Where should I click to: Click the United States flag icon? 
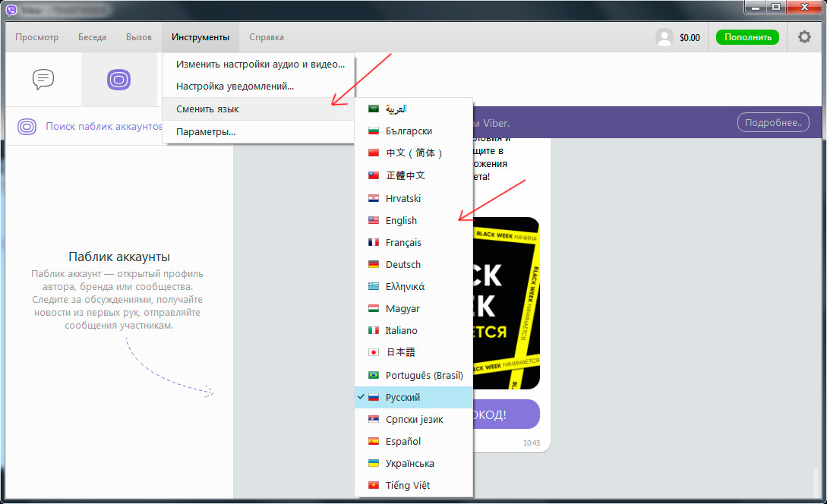click(x=374, y=220)
